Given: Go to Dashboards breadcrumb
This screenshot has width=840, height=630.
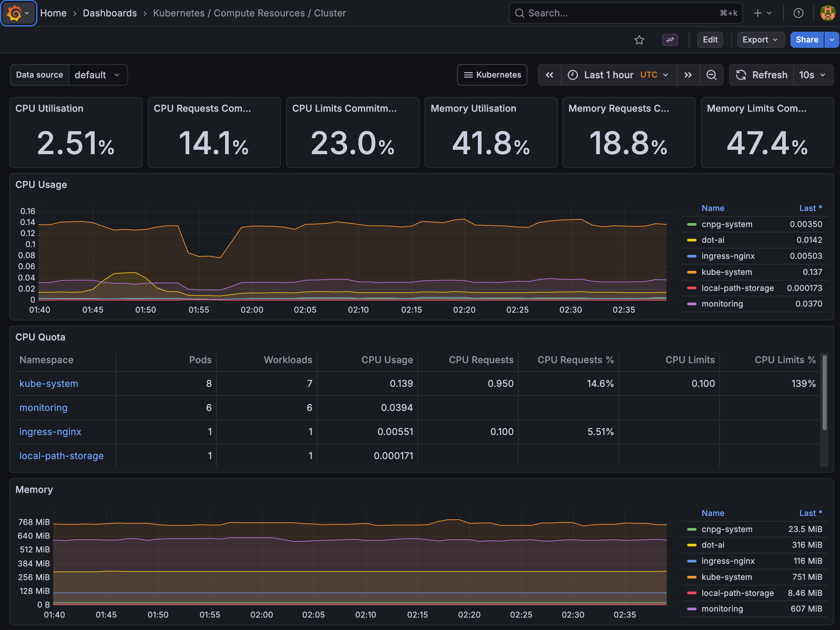Looking at the screenshot, I should [109, 13].
